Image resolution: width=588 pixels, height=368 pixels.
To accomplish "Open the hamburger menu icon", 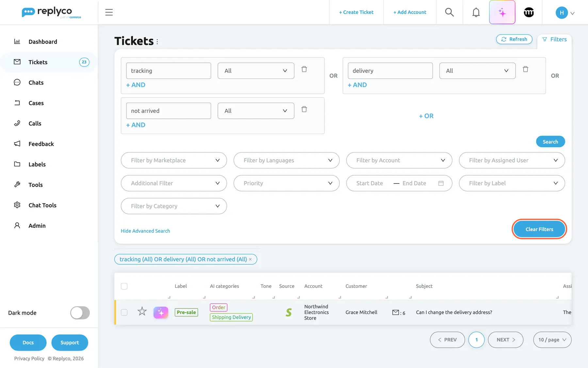I will pyautogui.click(x=109, y=12).
